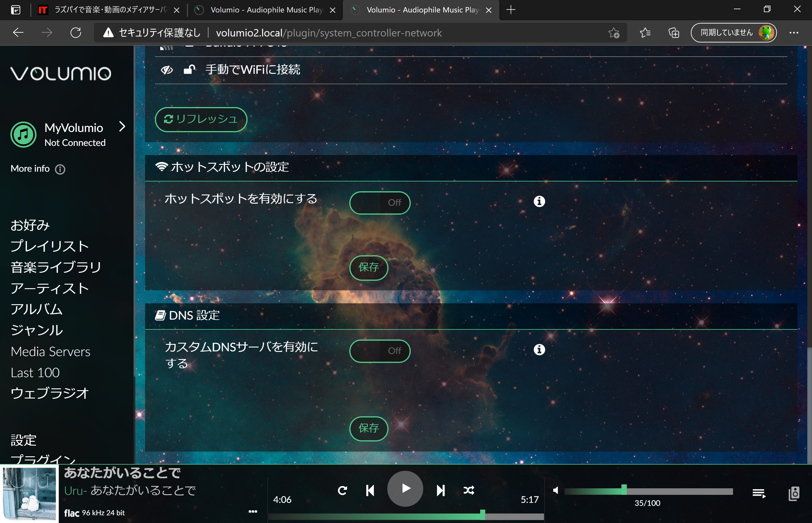Select 設定 in the sidebar

coord(23,440)
